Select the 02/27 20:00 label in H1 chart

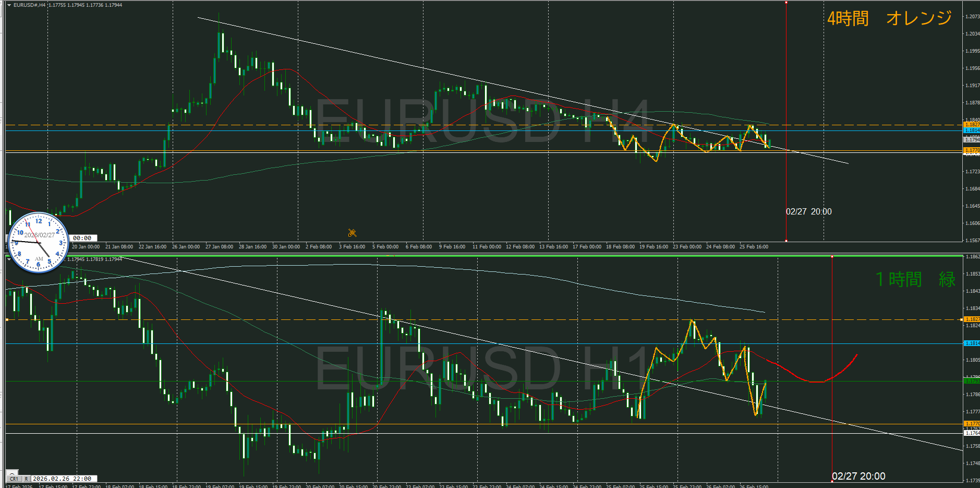(858, 476)
